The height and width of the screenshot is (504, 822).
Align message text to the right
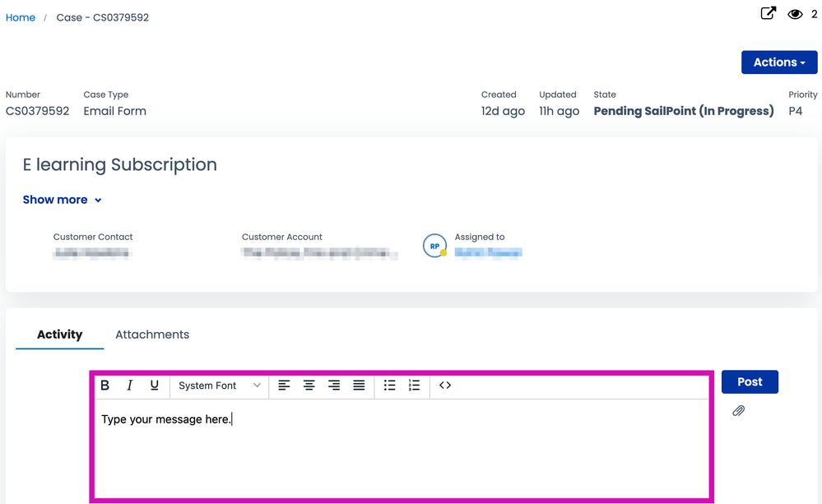click(x=334, y=386)
